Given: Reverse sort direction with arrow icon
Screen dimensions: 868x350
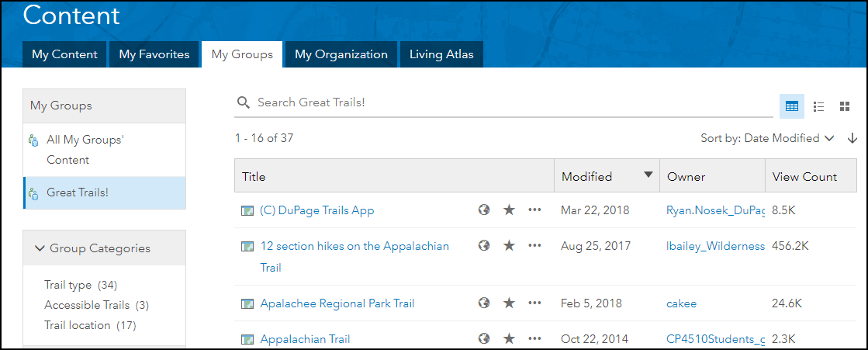Looking at the screenshot, I should 852,138.
